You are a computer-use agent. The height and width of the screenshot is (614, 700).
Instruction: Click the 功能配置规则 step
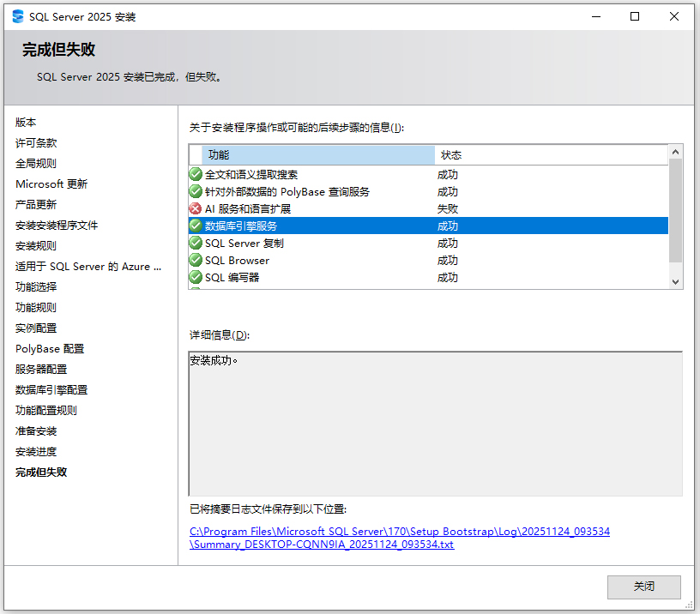coord(46,411)
